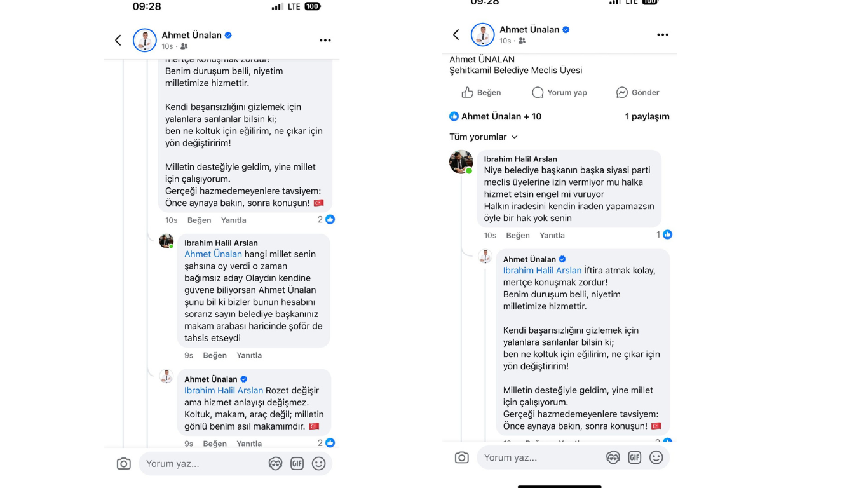Like Ibrahim Halil Arslan's comment about belediye başkanı

click(x=518, y=235)
